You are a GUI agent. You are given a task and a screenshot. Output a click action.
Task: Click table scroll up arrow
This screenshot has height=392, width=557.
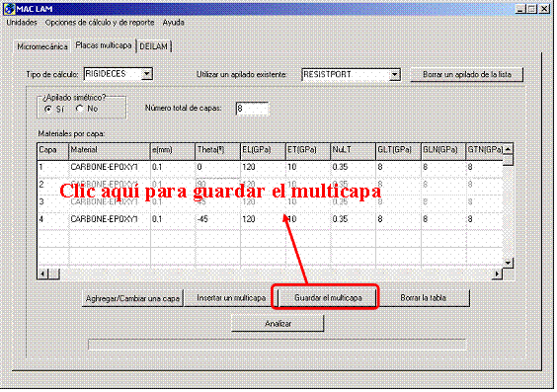[x=508, y=149]
